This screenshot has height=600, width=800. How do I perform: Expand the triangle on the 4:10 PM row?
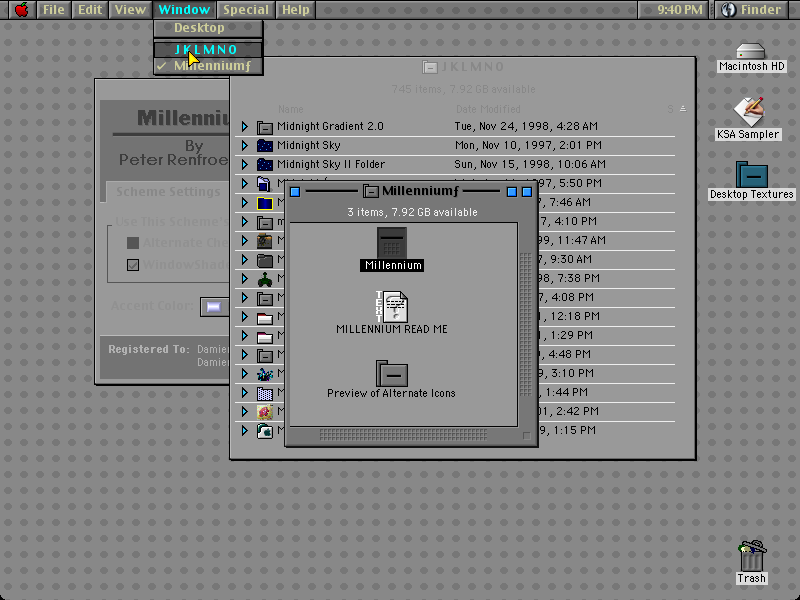point(244,221)
